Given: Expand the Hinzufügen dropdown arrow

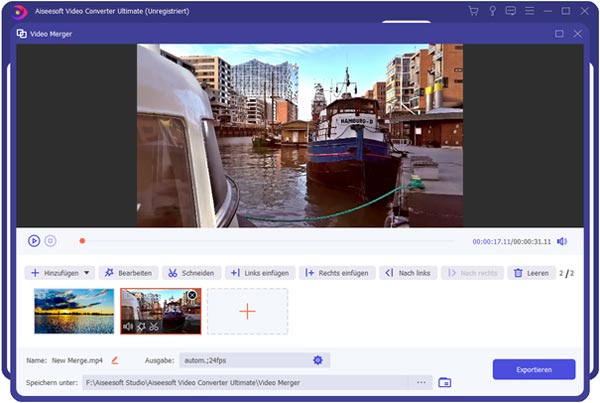Looking at the screenshot, I should 87,273.
